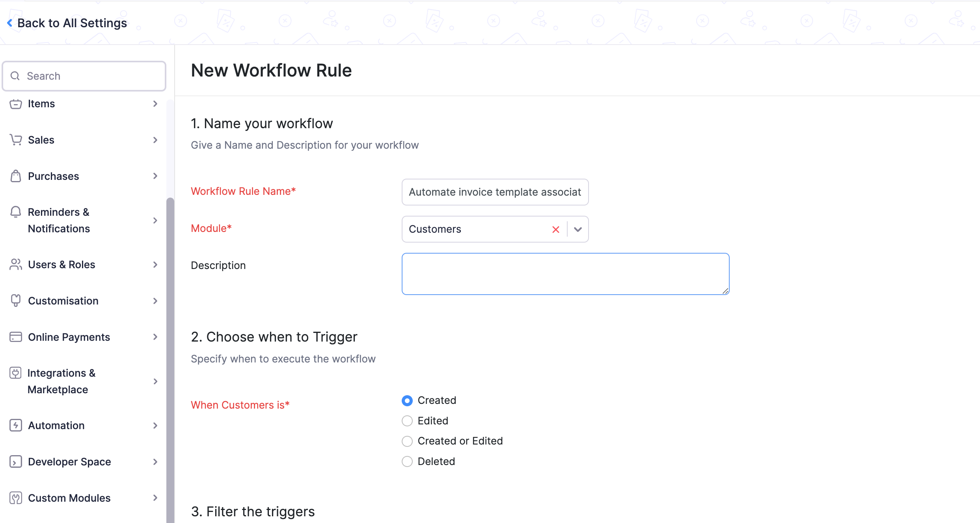Open the Purchases bag icon
Screen dimensions: 980x523
15,176
